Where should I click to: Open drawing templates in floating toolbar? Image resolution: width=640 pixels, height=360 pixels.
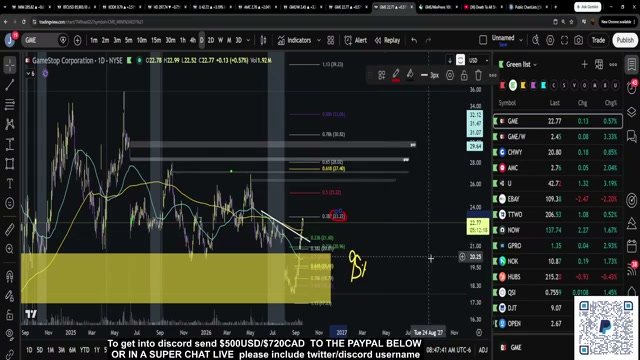[x=382, y=75]
